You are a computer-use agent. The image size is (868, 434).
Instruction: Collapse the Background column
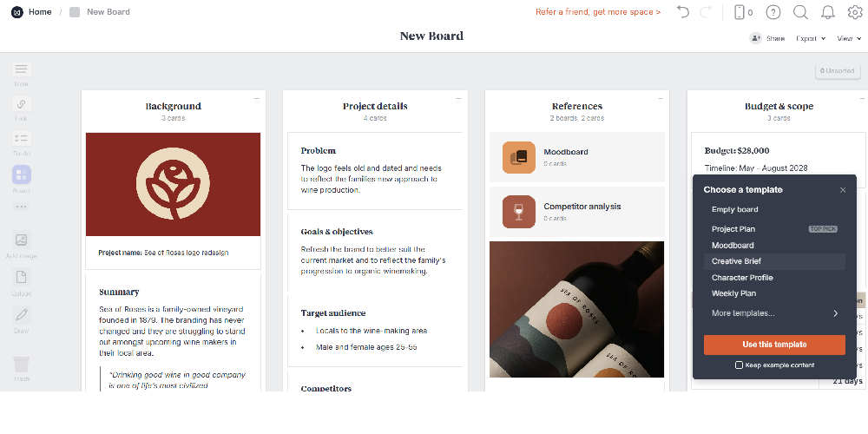coord(256,99)
